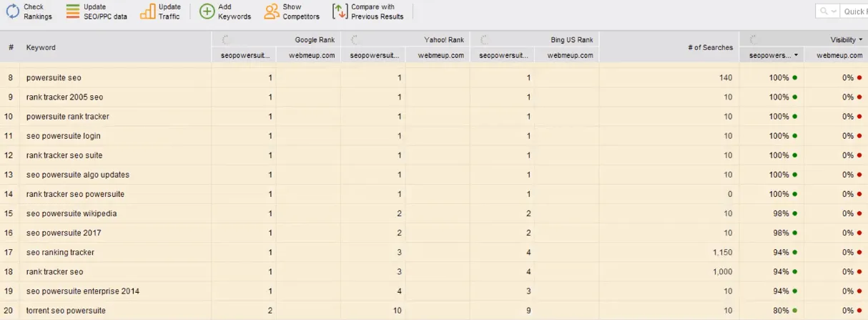Click the green visibility dot for powersuite seo
The height and width of the screenshot is (320, 868).
pos(794,77)
